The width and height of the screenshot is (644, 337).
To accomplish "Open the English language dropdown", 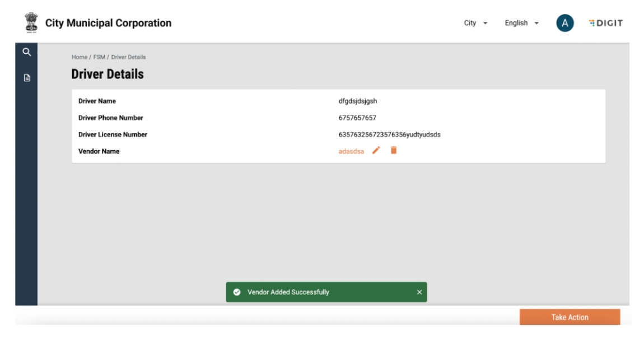I will tap(521, 23).
